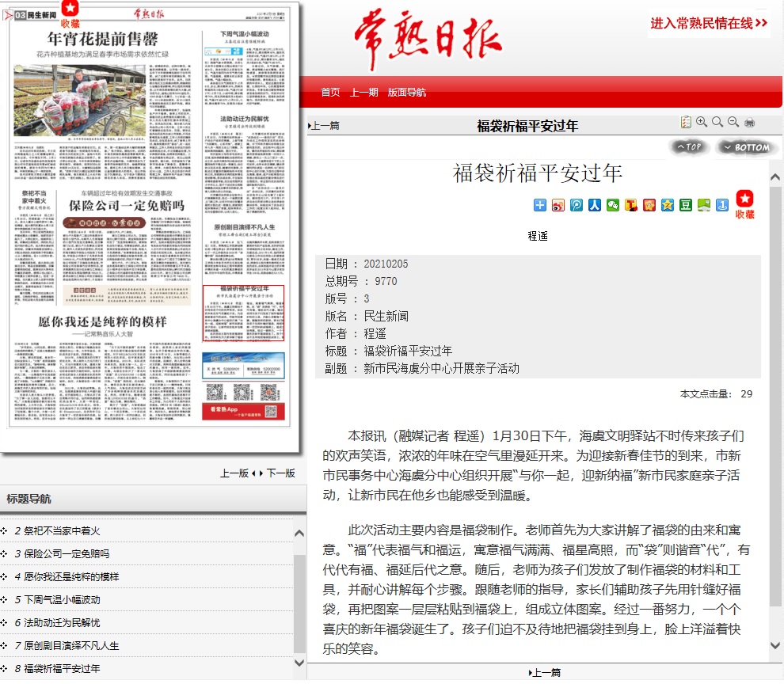
Task: Share article to Renren
Action: tap(595, 205)
